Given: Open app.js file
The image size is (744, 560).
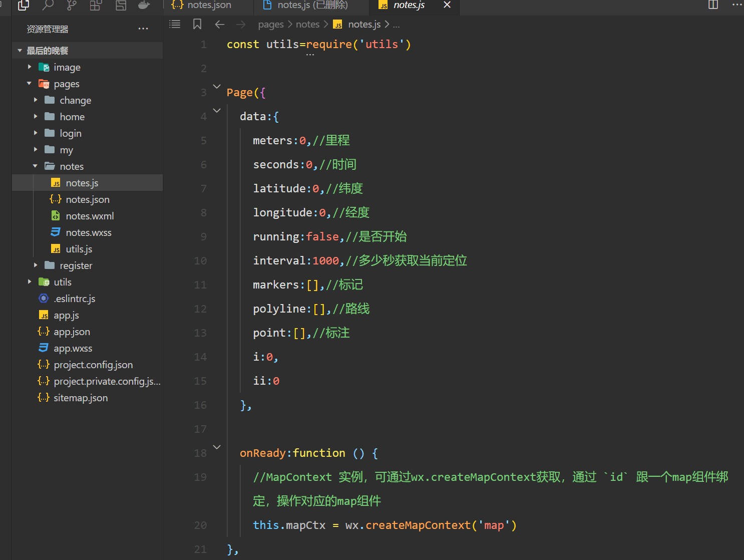Looking at the screenshot, I should pos(88,315).
